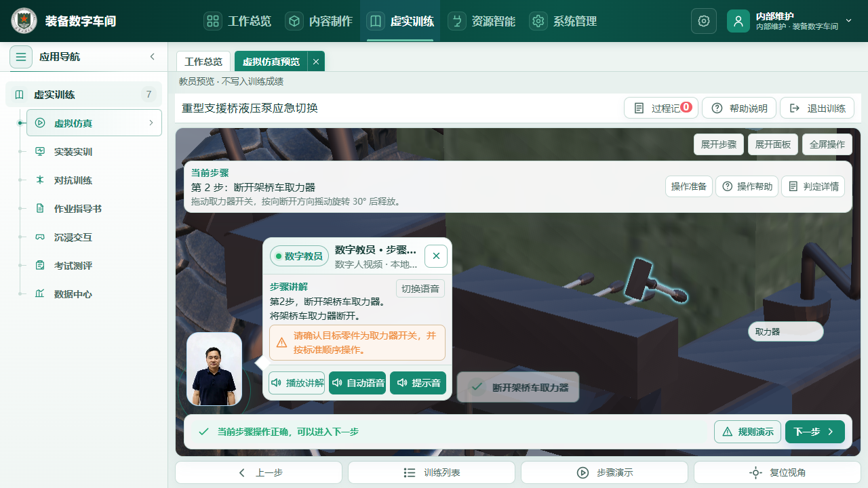This screenshot has height=488, width=868.
Task: Expand the 虚拟仿真 item chevron
Action: pyautogui.click(x=151, y=123)
